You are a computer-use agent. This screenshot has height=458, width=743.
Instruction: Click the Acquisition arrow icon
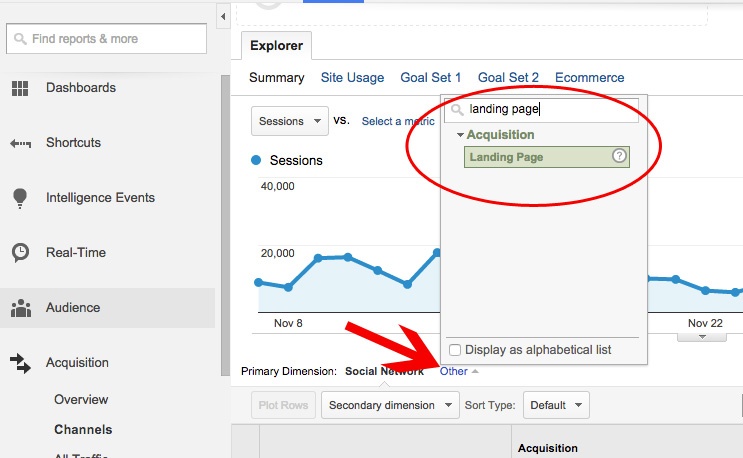(20, 363)
